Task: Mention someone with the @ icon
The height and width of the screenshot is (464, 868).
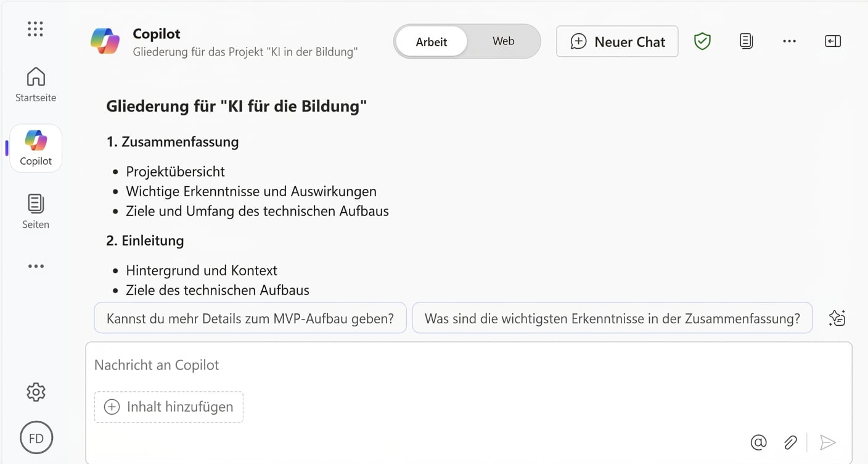Action: [x=758, y=442]
